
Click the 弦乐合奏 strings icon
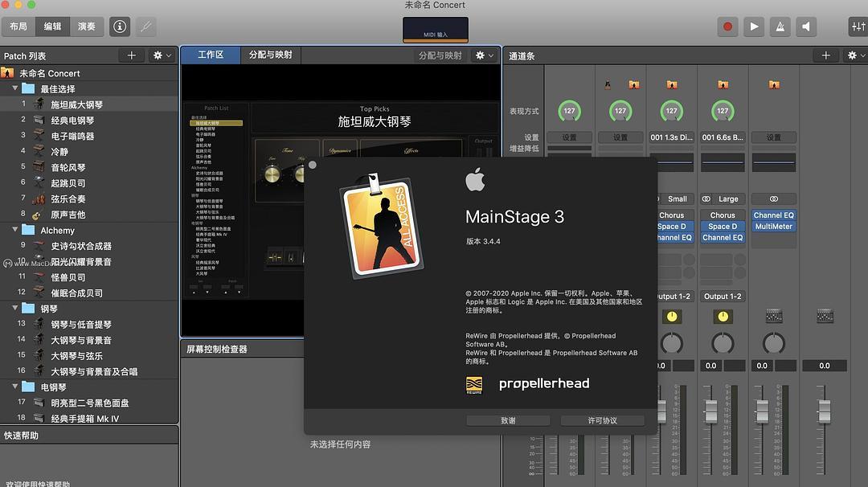point(39,198)
